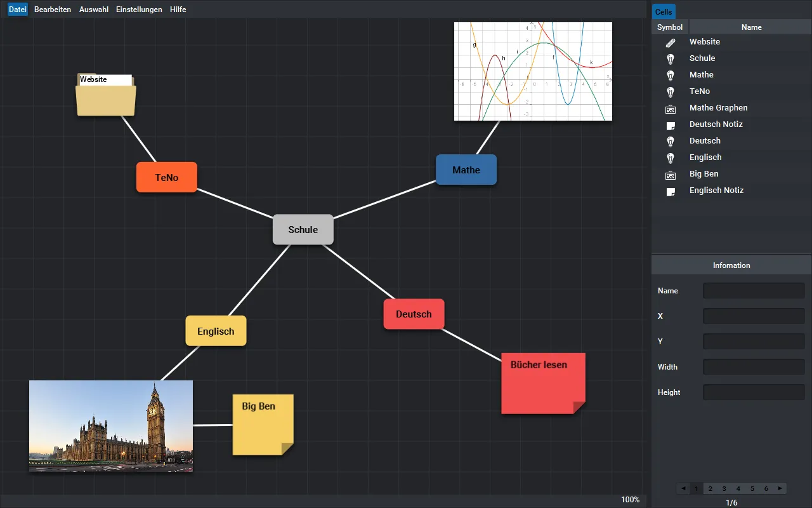
Task: Select the central Schule node
Action: click(303, 230)
